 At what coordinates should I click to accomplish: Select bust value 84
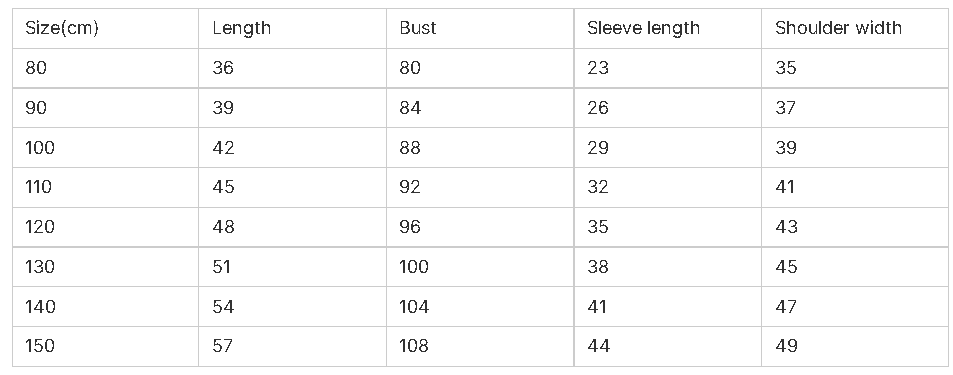click(x=480, y=108)
